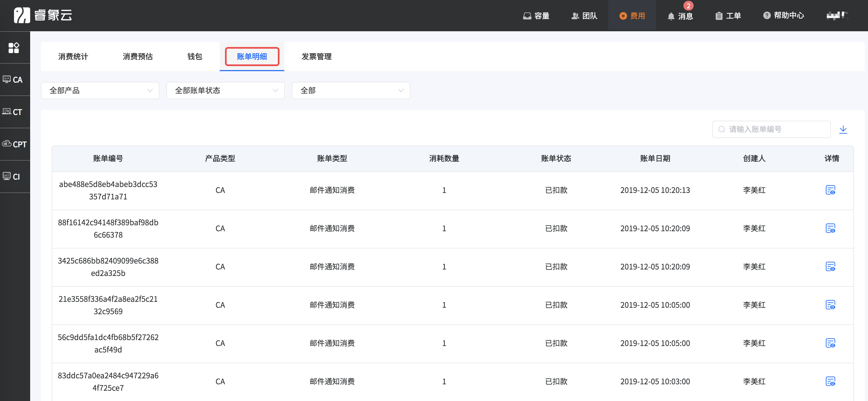
Task: Click the 账单状态 column header
Action: tap(556, 158)
